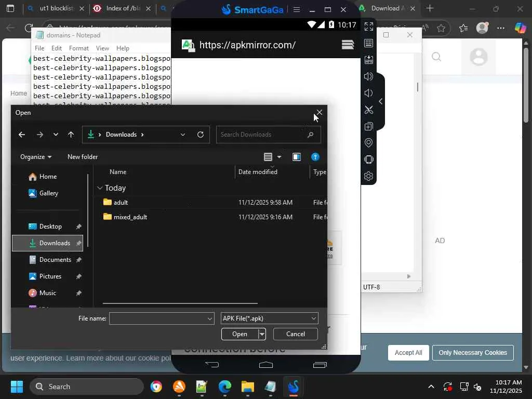Sort by Name column header

click(x=118, y=172)
